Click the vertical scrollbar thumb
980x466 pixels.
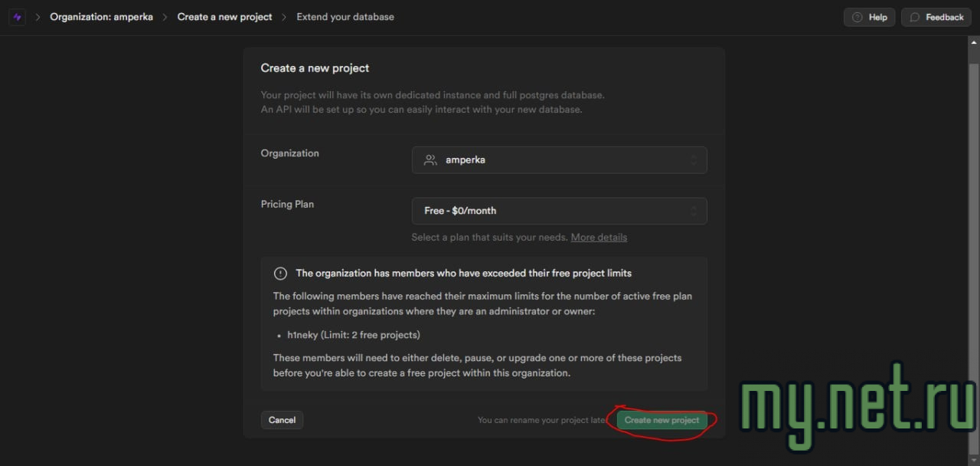click(974, 230)
